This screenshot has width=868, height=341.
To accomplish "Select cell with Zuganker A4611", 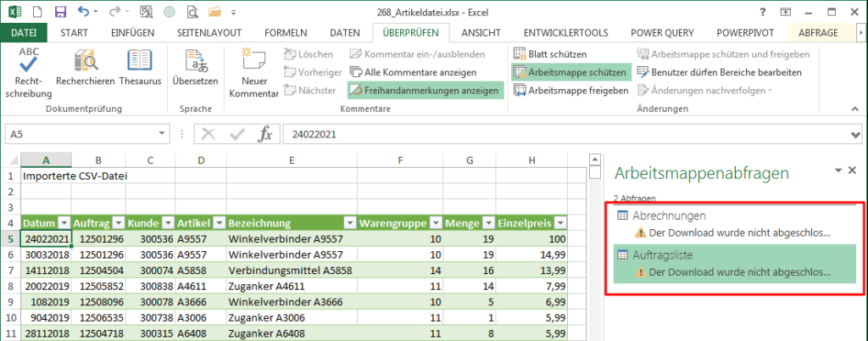I will (292, 287).
